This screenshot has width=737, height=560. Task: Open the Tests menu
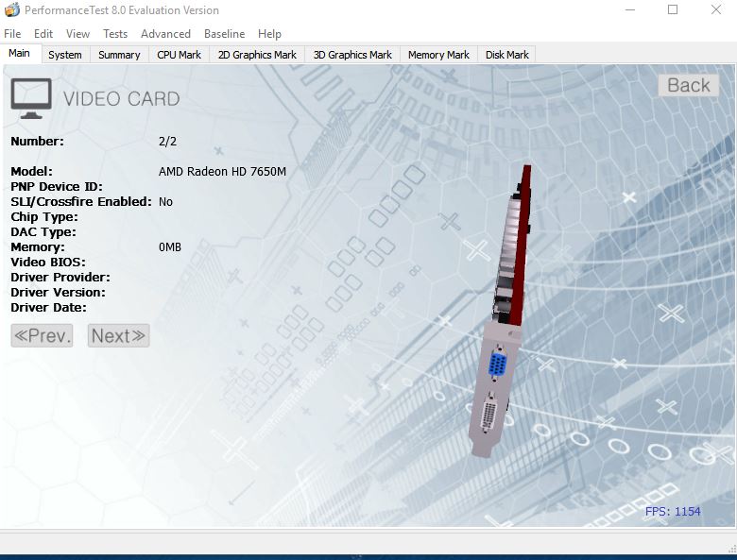point(115,34)
